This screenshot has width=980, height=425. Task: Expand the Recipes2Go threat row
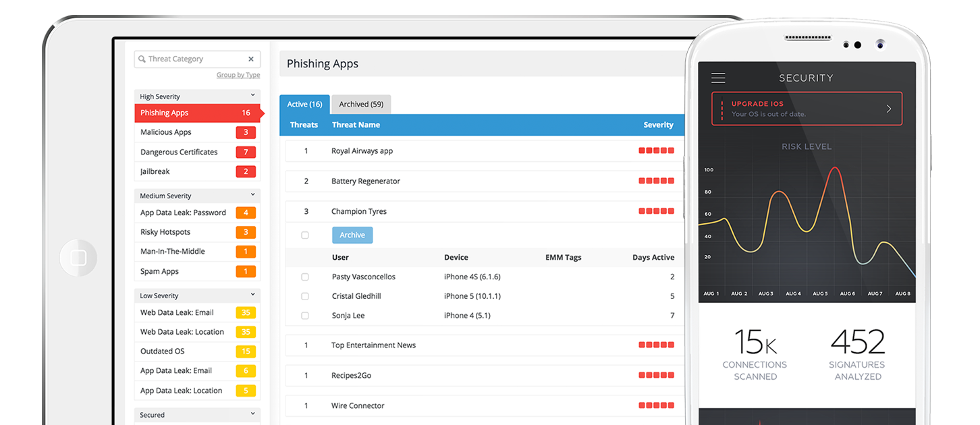[485, 376]
